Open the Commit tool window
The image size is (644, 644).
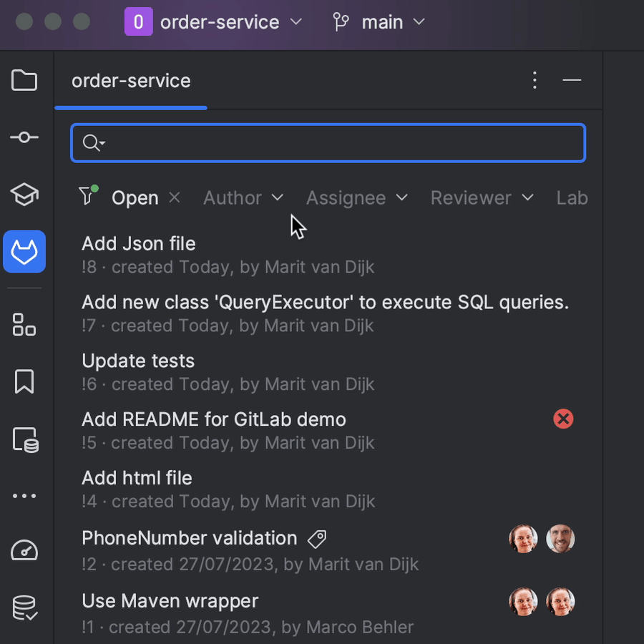(24, 137)
